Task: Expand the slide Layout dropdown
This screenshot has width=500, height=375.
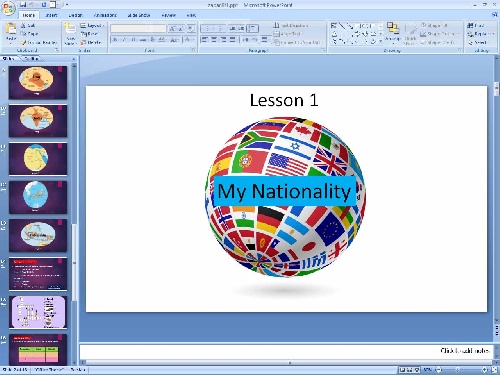Action: tap(92, 25)
